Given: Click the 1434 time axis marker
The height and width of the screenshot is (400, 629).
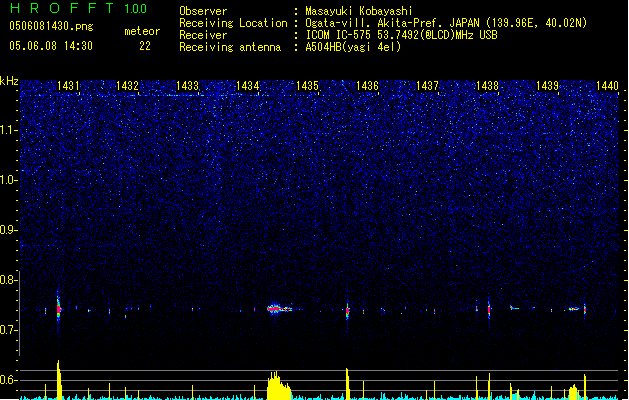Looking at the screenshot, I should (248, 86).
